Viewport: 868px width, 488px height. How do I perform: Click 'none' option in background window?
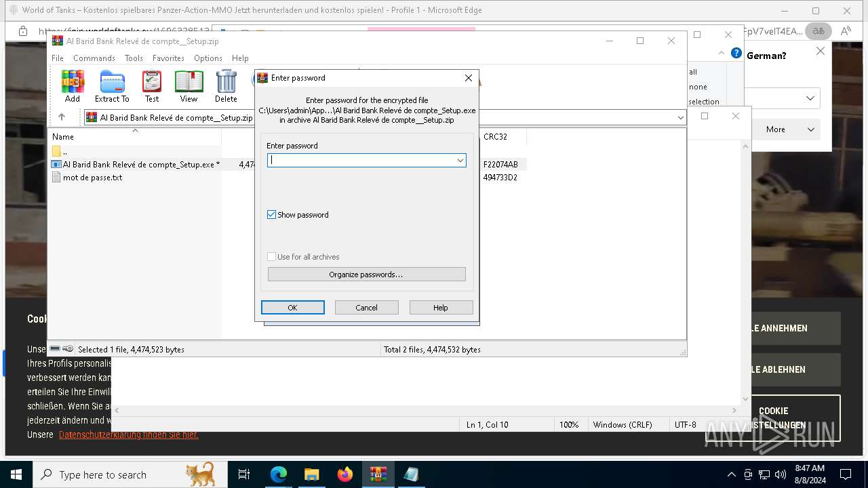pyautogui.click(x=698, y=87)
